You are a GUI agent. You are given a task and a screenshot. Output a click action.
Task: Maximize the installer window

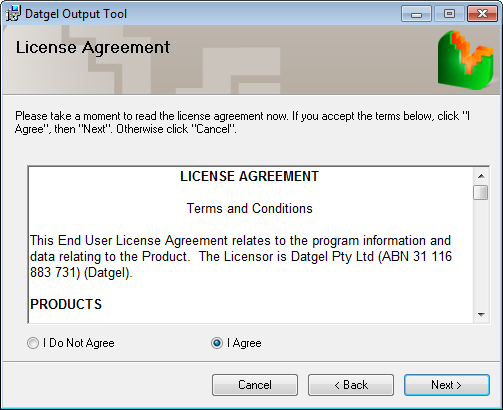pyautogui.click(x=449, y=14)
